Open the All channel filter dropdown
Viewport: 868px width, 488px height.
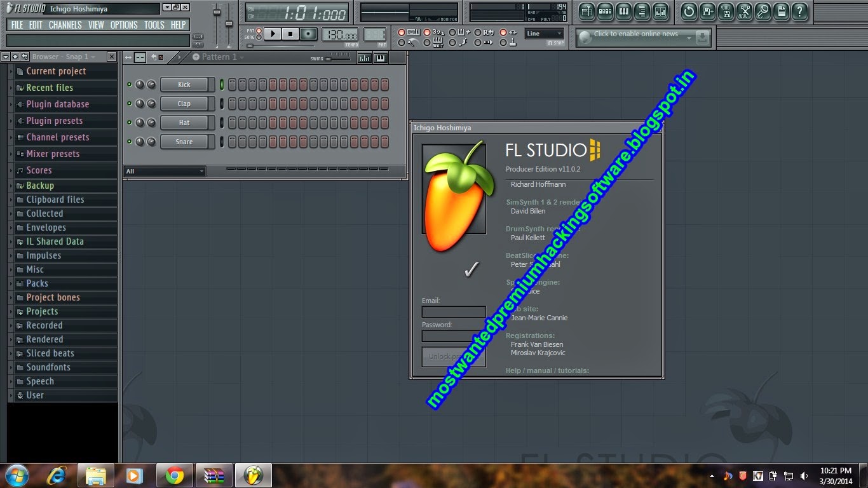(x=165, y=171)
